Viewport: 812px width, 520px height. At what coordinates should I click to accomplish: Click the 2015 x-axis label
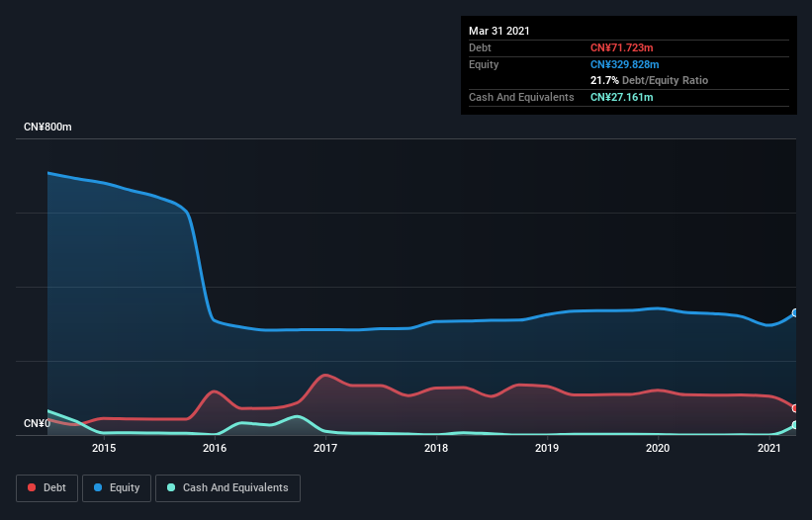(x=104, y=448)
